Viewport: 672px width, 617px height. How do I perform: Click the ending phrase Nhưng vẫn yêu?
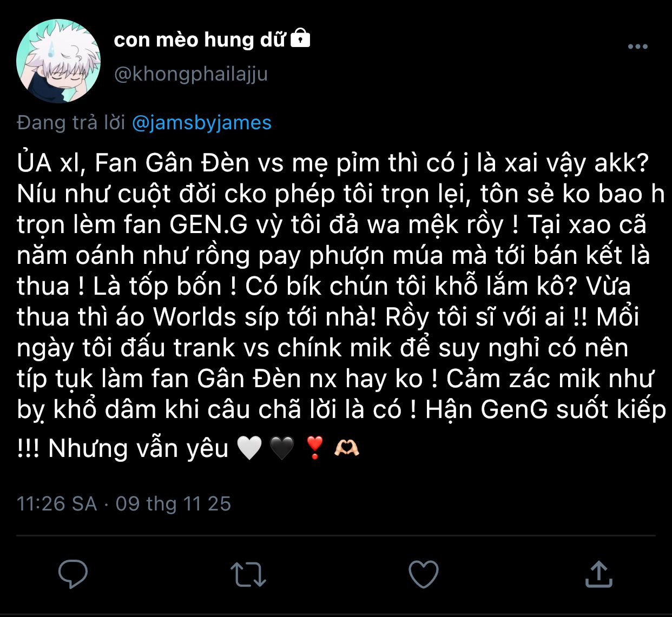[x=139, y=449]
